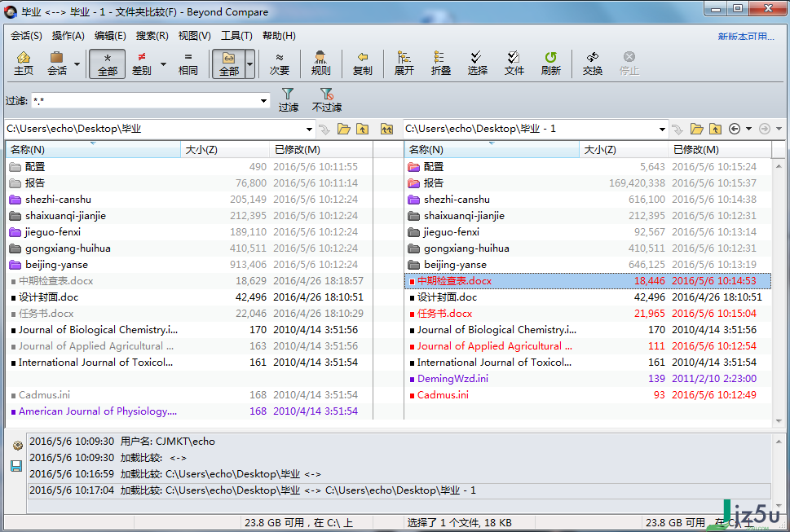Screen dimensions: 790x532
Task: Open the 视图(V) menu
Action: [195, 36]
